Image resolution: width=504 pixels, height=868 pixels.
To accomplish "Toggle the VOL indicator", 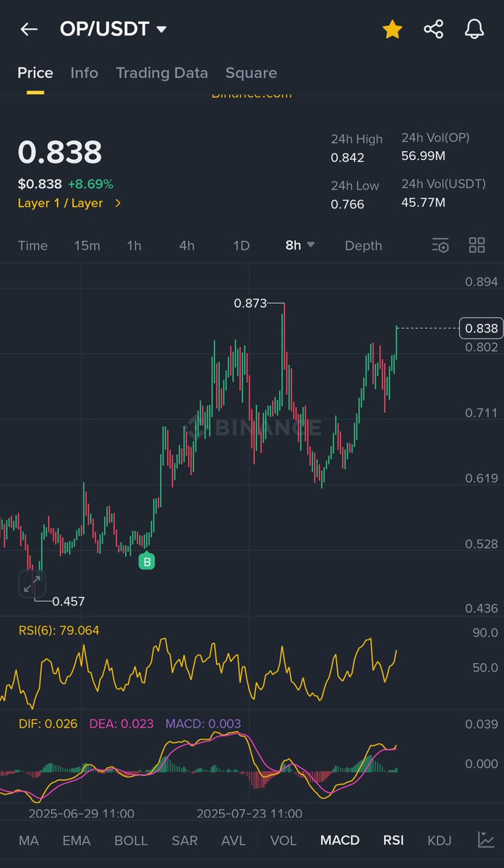I will [x=283, y=841].
